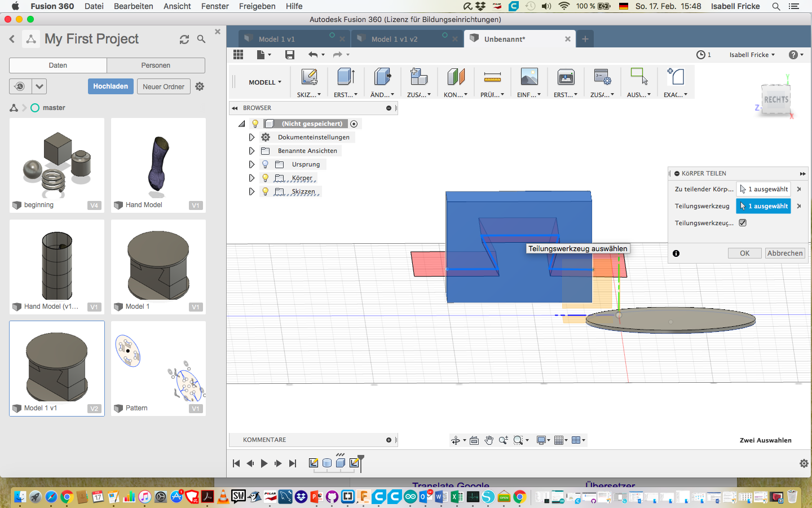This screenshot has width=812, height=508.
Task: Select the Daten tab
Action: (x=58, y=65)
